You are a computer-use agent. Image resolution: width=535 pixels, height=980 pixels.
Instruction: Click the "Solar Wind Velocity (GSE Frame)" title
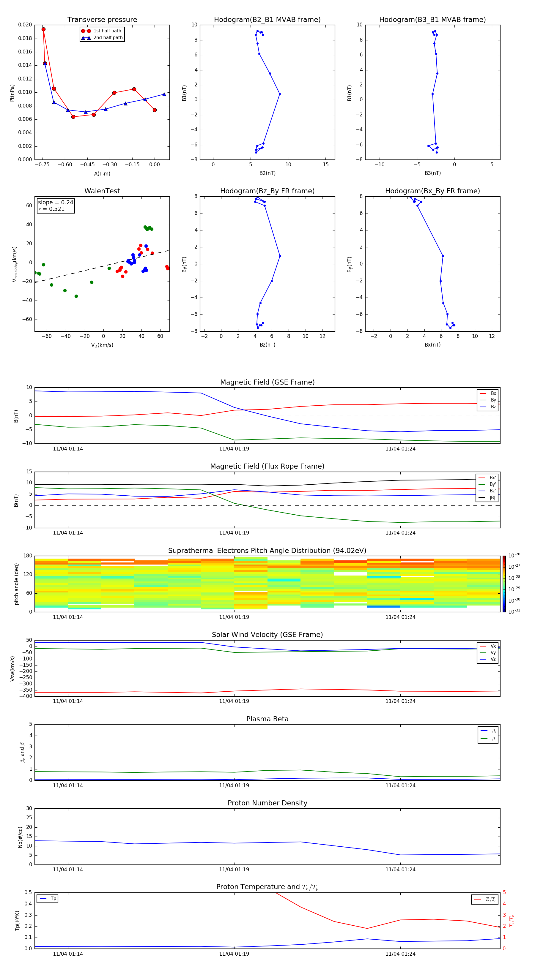[x=267, y=635]
